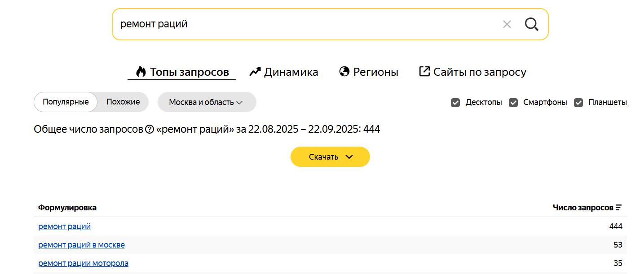
Task: Toggle the Смартфоны checkbox
Action: pos(513,103)
